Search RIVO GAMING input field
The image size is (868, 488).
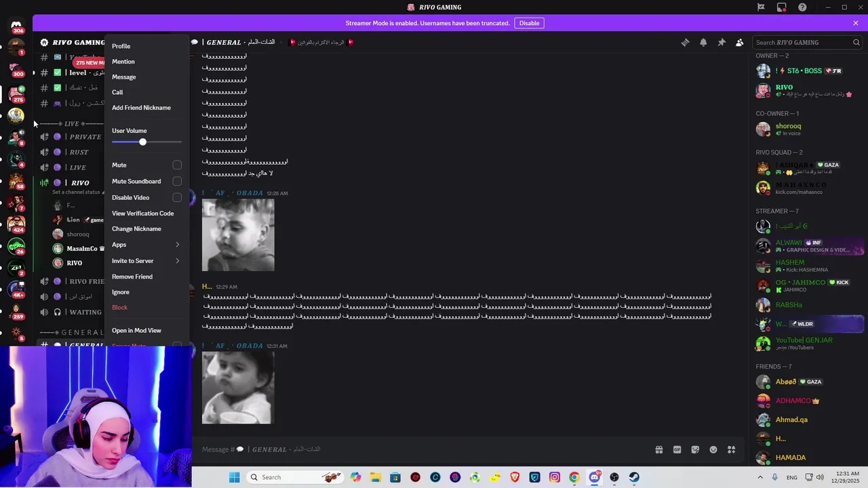point(803,42)
